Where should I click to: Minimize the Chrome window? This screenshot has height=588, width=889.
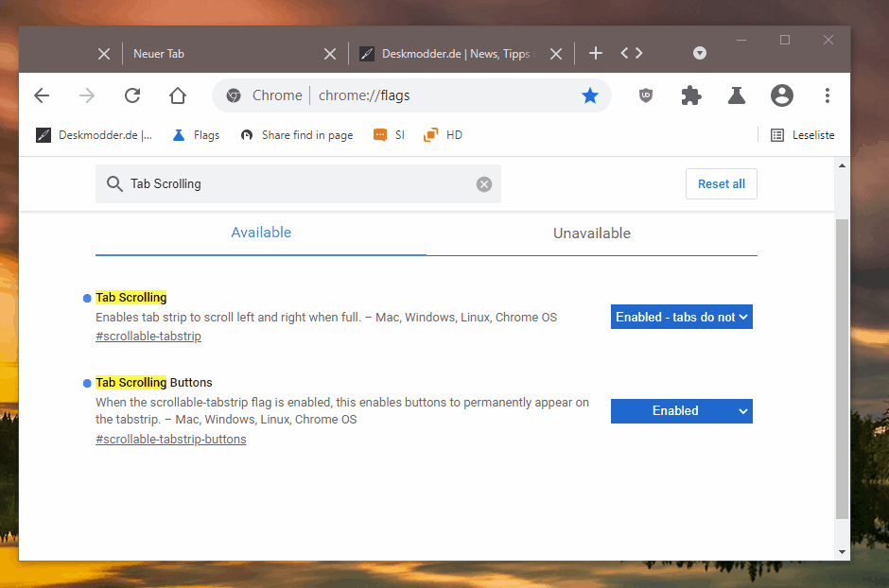741,40
